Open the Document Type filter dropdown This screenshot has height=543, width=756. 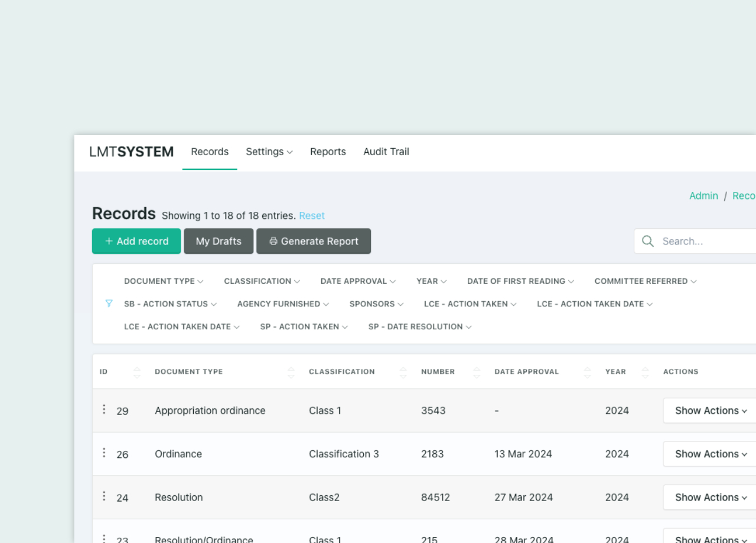click(x=164, y=281)
